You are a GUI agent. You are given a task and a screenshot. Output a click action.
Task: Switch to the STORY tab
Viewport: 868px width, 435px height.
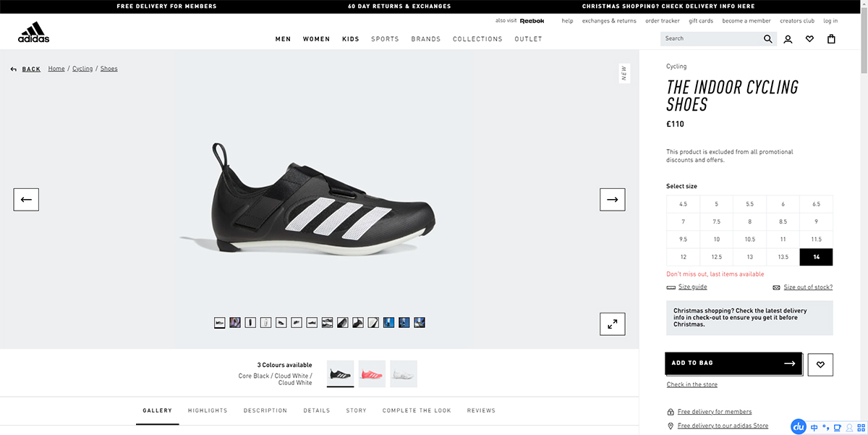point(356,410)
